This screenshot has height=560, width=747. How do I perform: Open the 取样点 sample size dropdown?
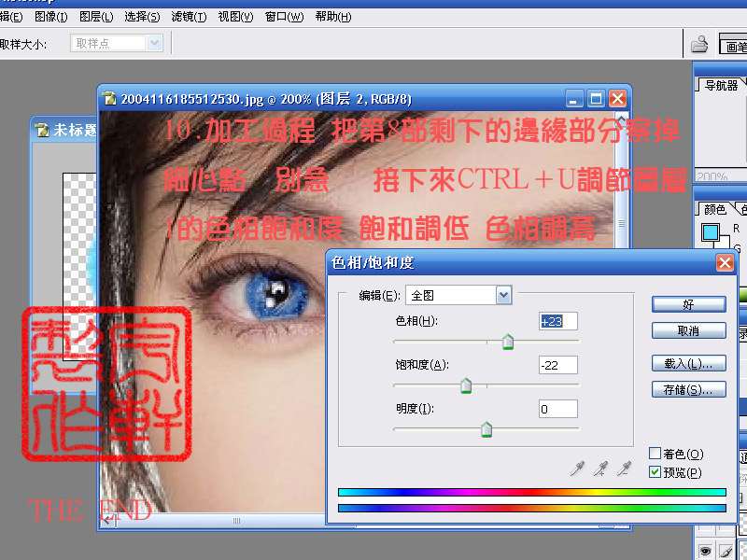click(x=154, y=43)
